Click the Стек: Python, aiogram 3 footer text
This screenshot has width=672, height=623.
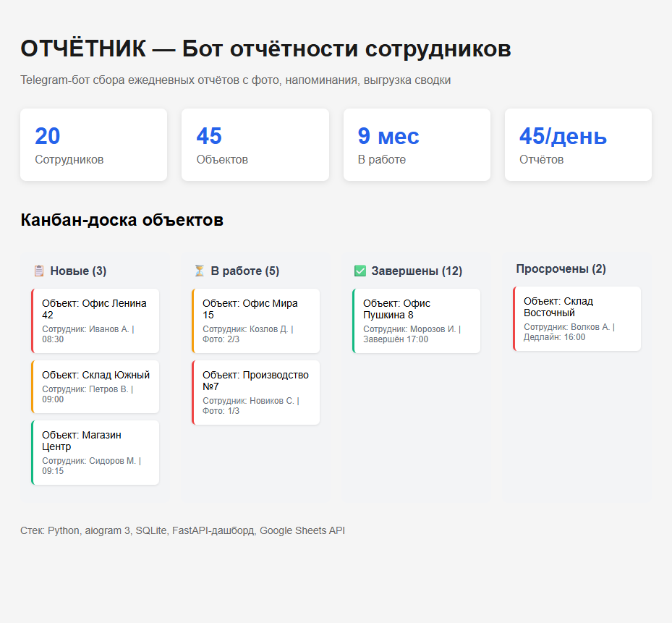click(182, 530)
